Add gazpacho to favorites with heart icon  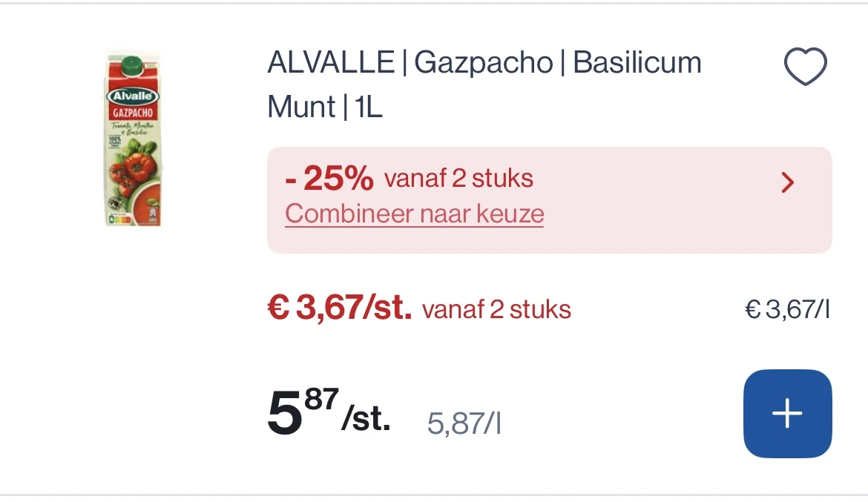(806, 67)
